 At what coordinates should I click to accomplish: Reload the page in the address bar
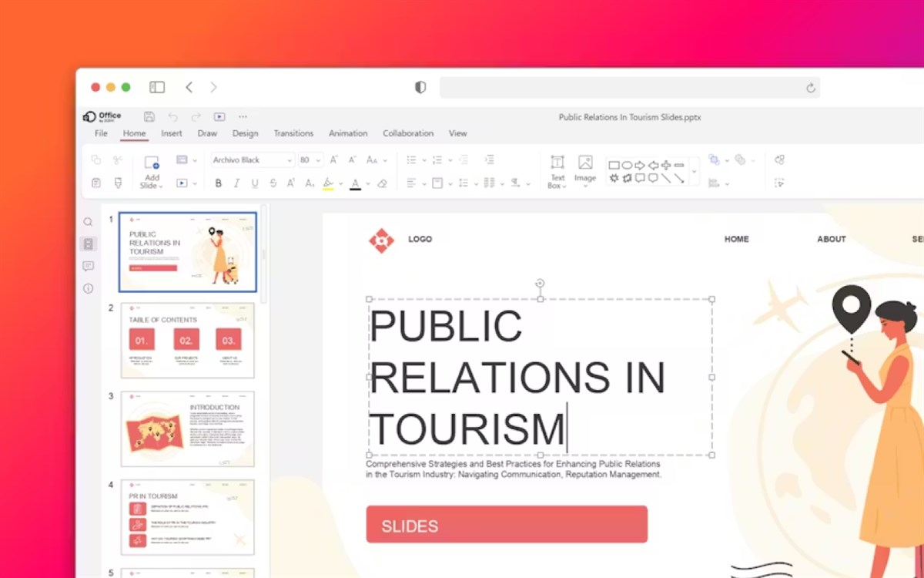tap(810, 88)
